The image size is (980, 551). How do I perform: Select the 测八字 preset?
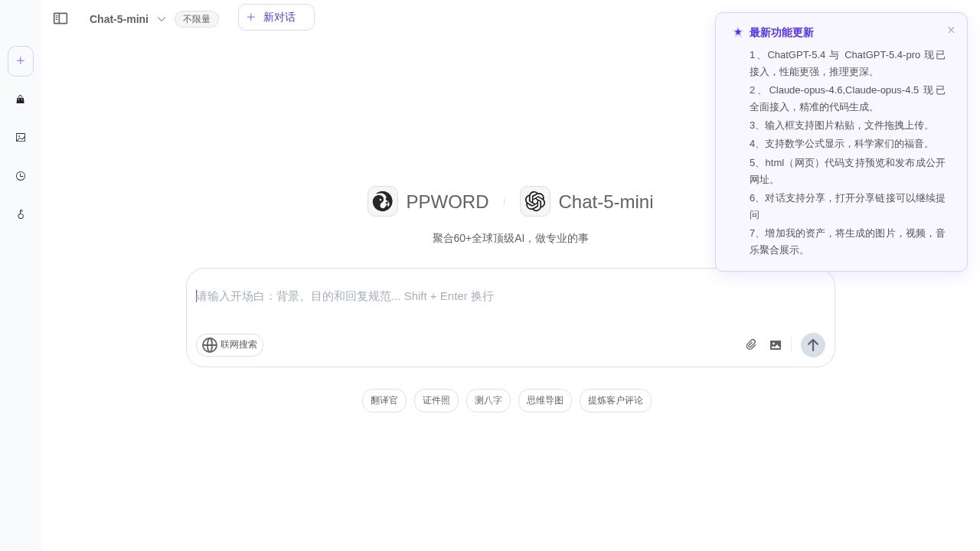(488, 400)
